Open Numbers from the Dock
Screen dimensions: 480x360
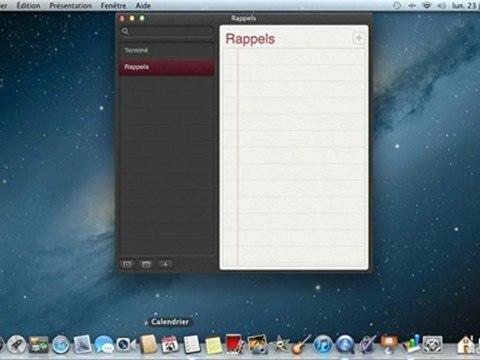pyautogui.click(x=410, y=344)
